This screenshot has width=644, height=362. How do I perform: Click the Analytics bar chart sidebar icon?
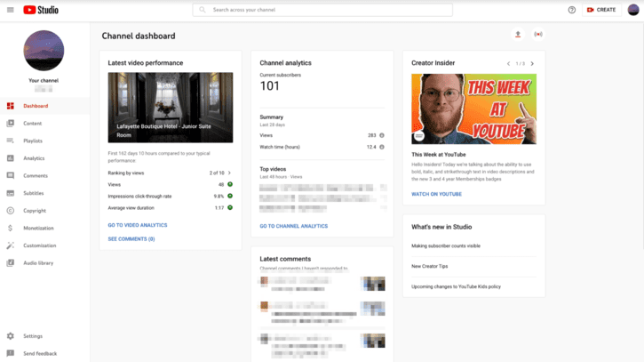pos(11,158)
